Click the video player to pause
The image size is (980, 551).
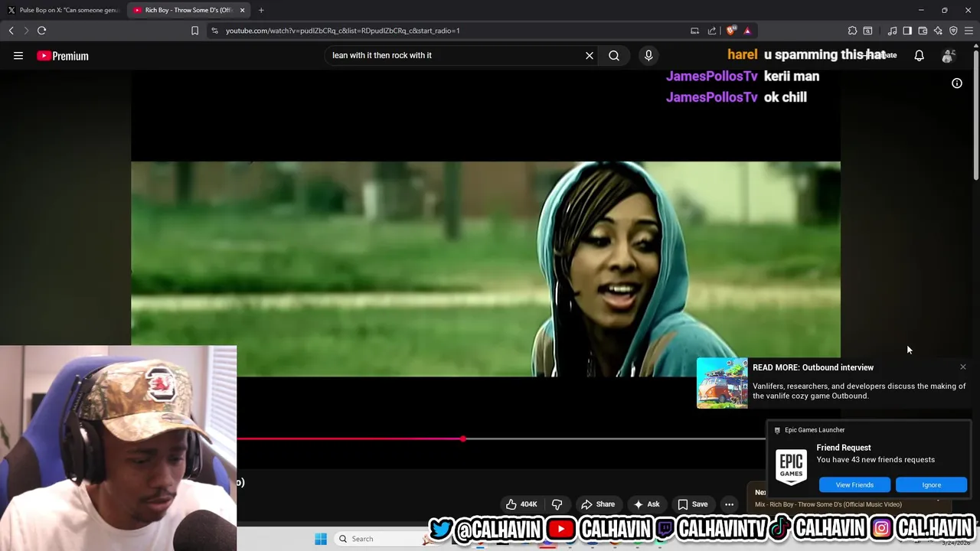tap(485, 268)
